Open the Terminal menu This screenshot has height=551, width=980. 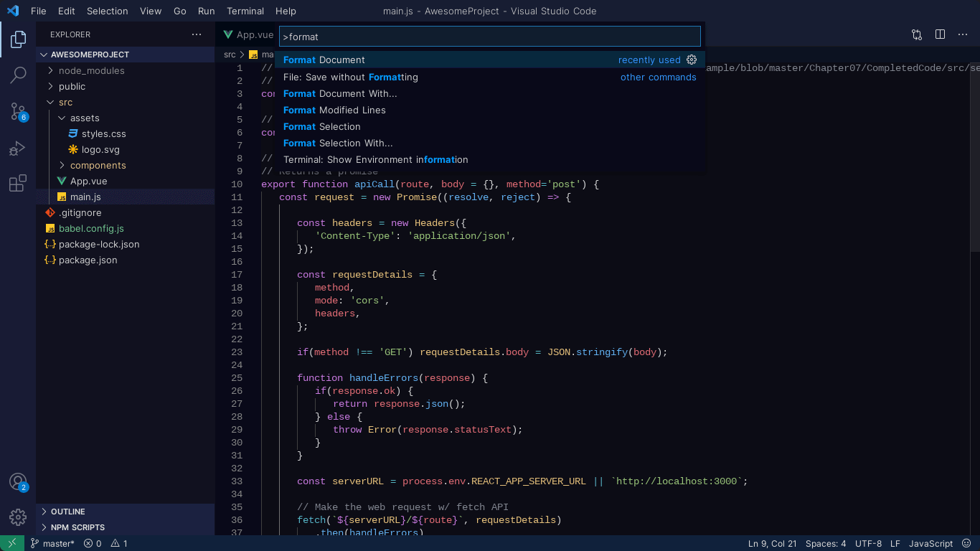click(245, 11)
